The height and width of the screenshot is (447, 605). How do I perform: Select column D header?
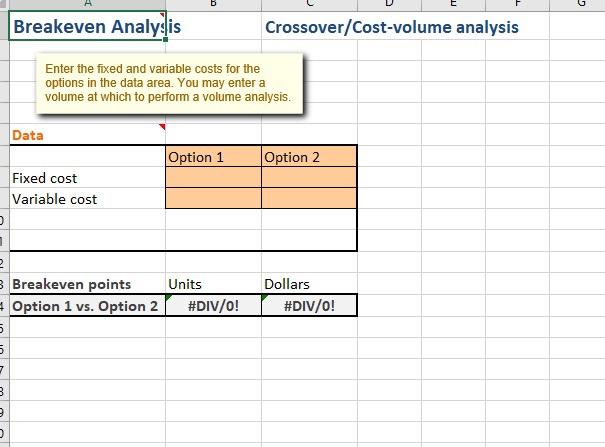point(389,5)
